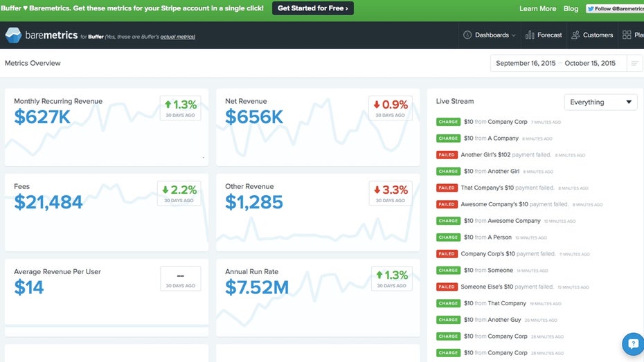Select '$10 from Company Corp' 7 minutes ago entry
Image resolution: width=644 pixels, height=362 pixels.
[x=499, y=122]
